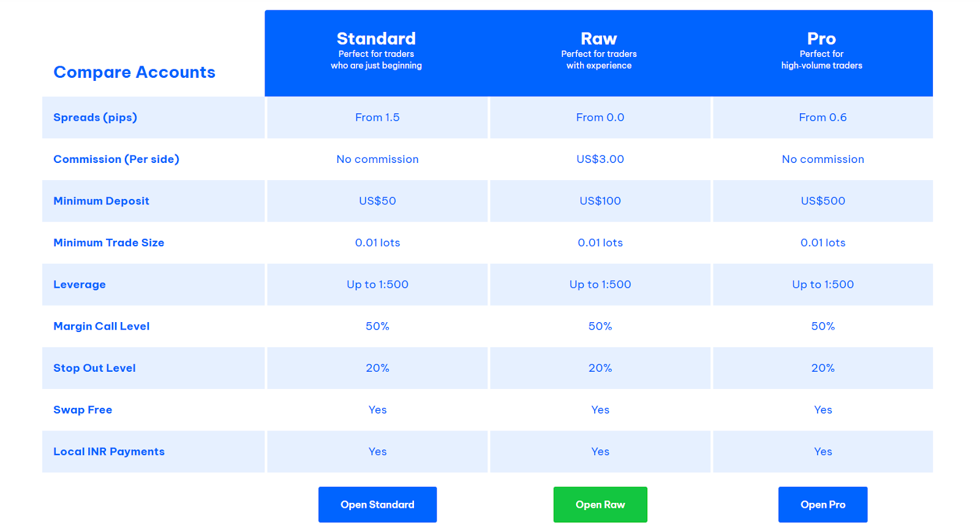This screenshot has height=531, width=980.
Task: Click the Swap Free row label
Action: [x=83, y=410]
